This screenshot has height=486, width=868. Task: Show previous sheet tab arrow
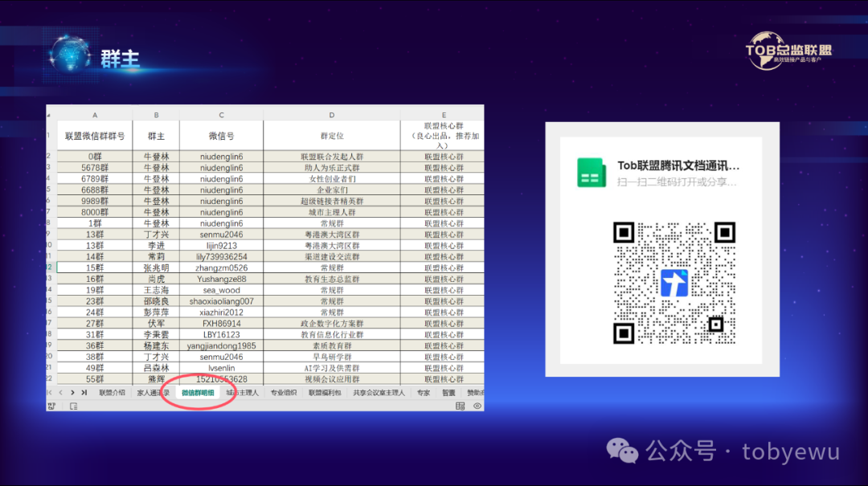[x=61, y=393]
